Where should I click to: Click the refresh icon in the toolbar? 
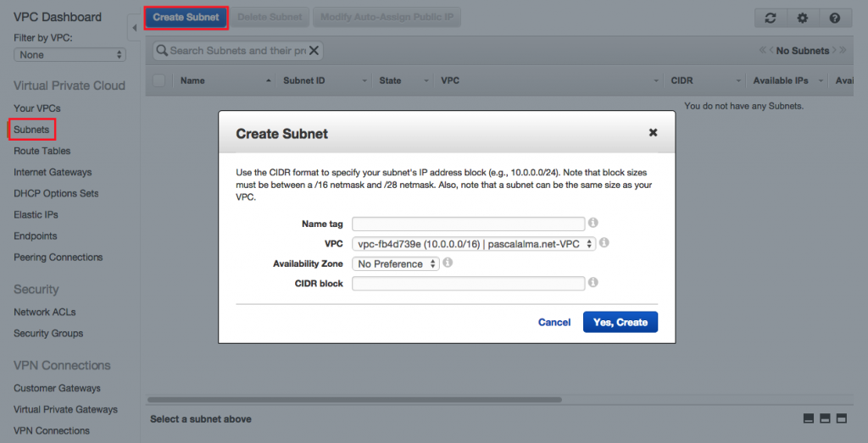point(770,18)
